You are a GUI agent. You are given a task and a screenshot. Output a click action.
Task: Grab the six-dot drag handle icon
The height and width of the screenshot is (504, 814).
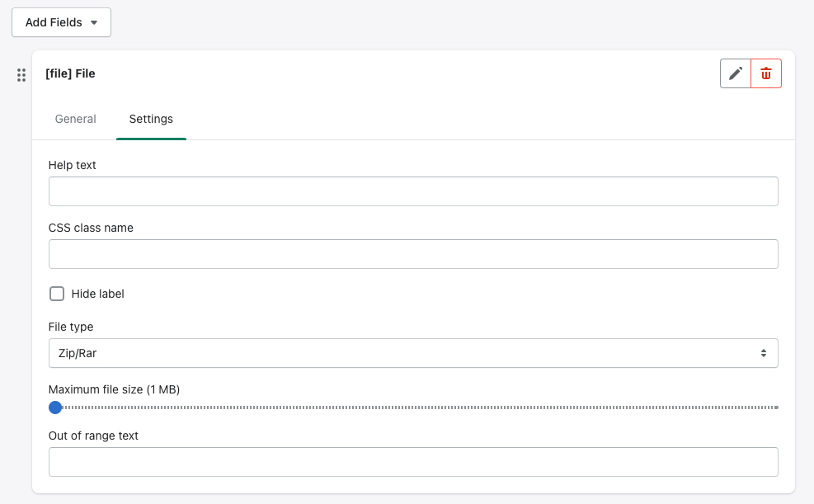pyautogui.click(x=21, y=75)
